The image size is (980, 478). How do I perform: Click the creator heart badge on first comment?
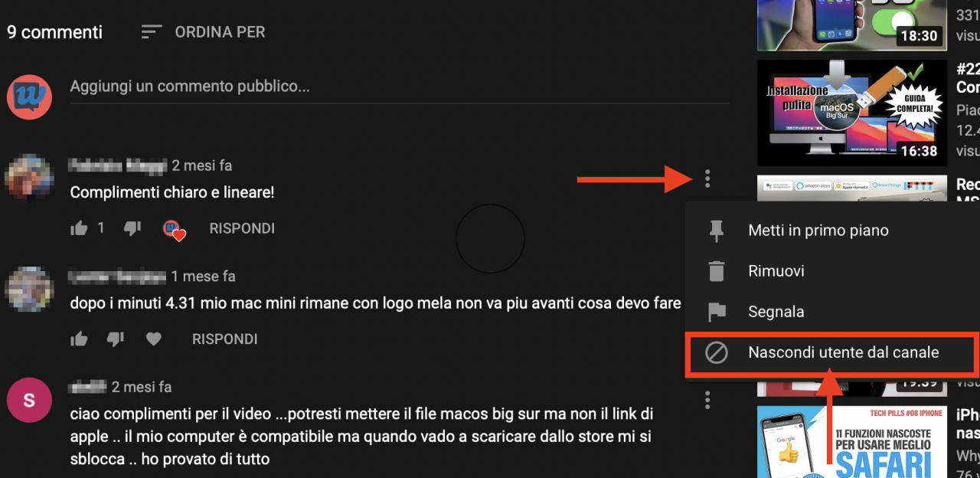(x=174, y=229)
